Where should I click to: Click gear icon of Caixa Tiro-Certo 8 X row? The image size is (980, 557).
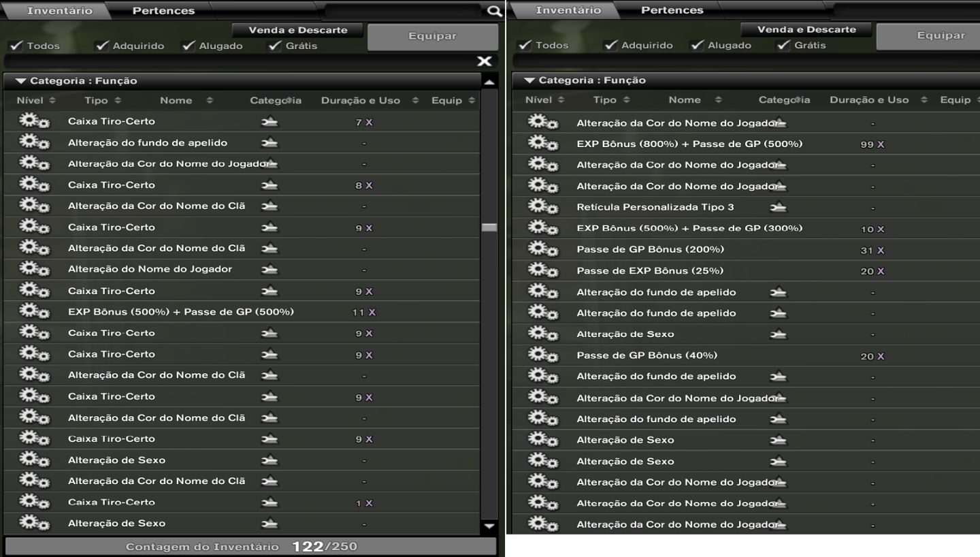(x=34, y=186)
